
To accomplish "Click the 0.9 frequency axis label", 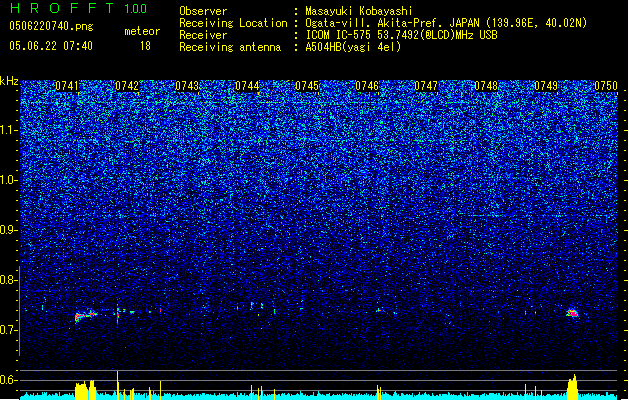I will pos(9,230).
